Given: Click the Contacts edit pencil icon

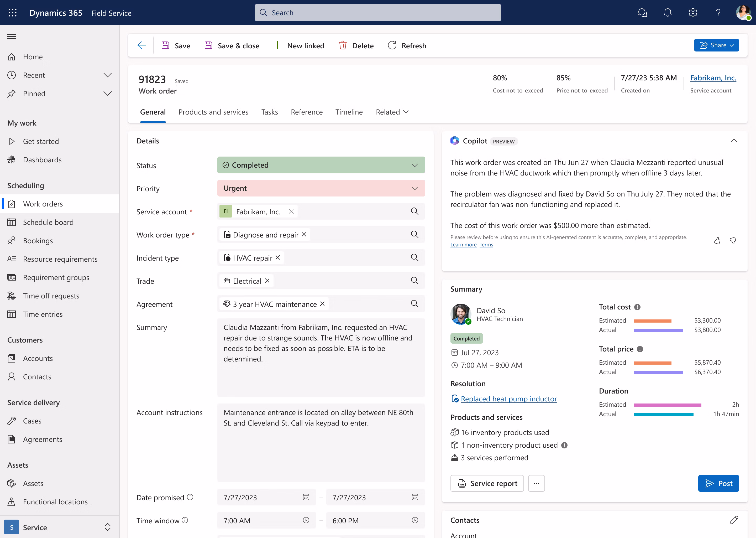Looking at the screenshot, I should coord(733,520).
